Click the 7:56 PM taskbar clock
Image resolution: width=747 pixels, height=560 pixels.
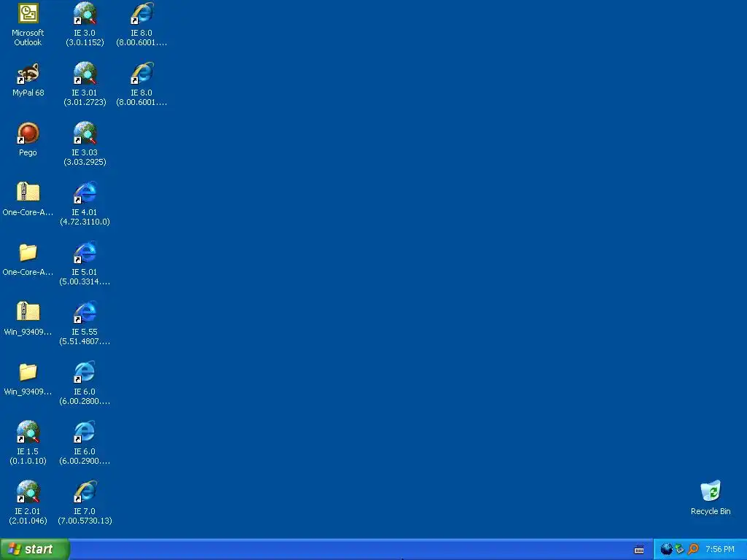(x=719, y=549)
